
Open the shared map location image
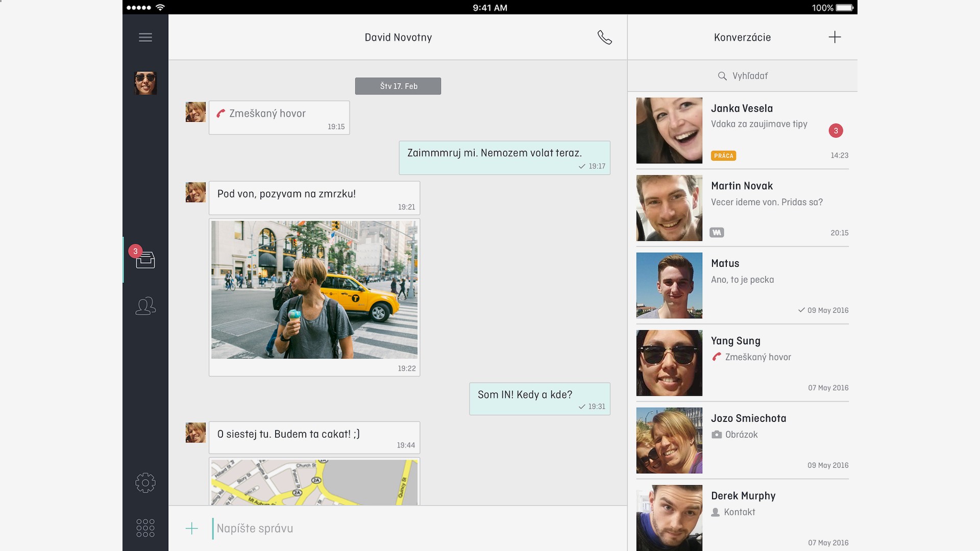314,482
